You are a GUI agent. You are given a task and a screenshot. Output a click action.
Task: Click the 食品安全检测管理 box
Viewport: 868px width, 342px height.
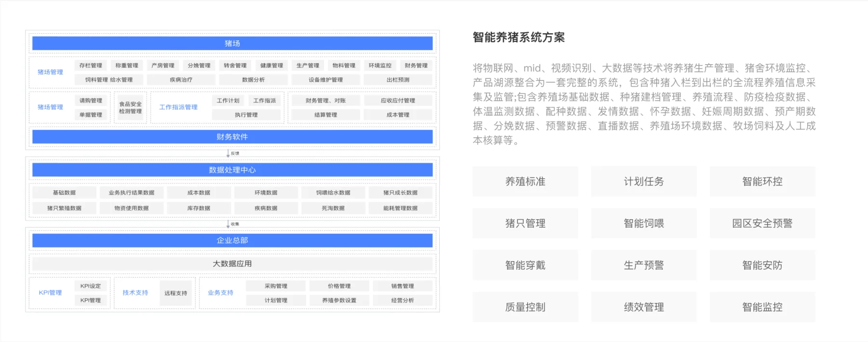point(131,108)
